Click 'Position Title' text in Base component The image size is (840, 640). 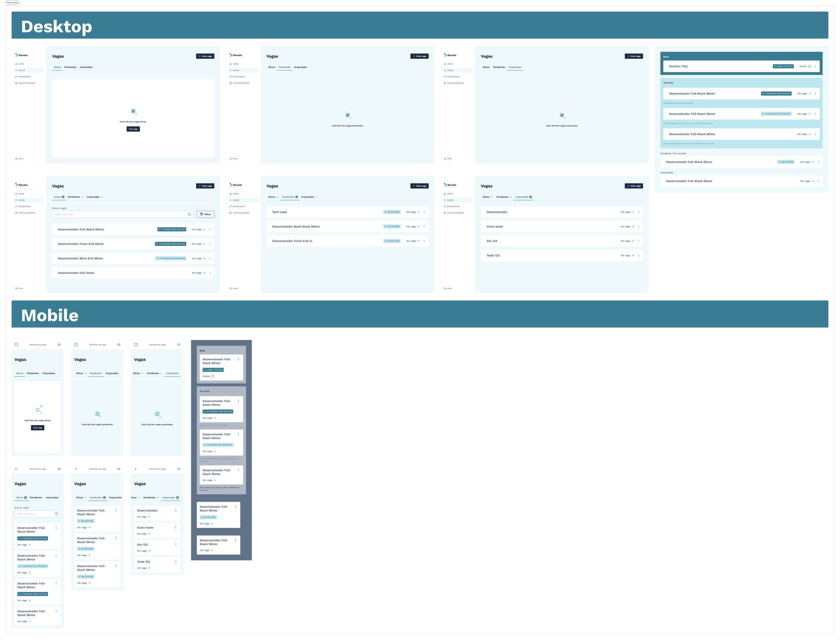(x=678, y=66)
